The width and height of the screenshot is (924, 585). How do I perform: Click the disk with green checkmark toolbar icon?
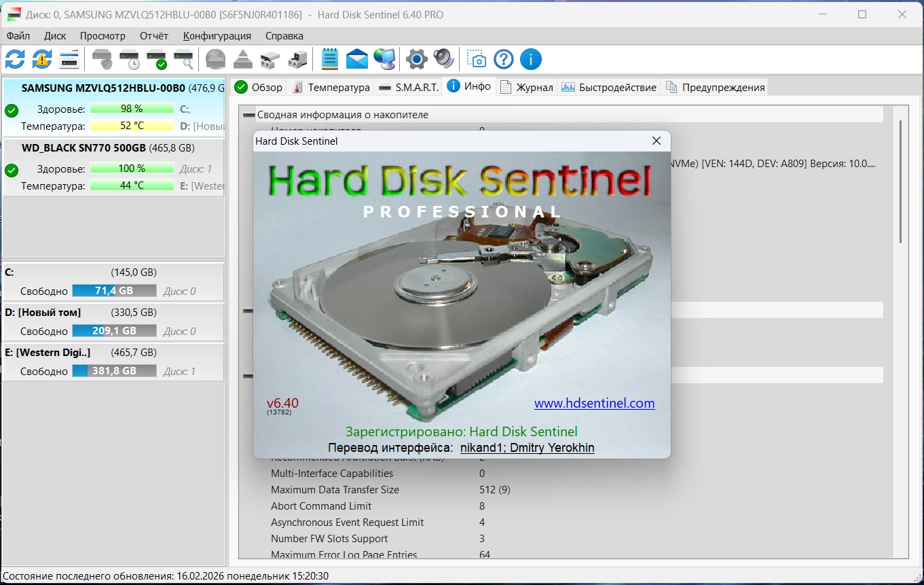pyautogui.click(x=157, y=59)
